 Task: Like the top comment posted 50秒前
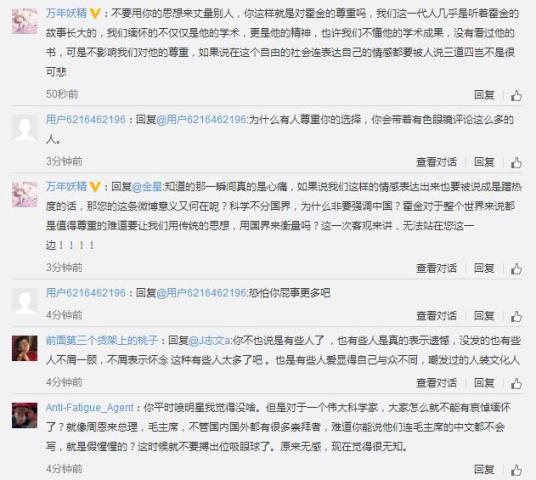516,95
